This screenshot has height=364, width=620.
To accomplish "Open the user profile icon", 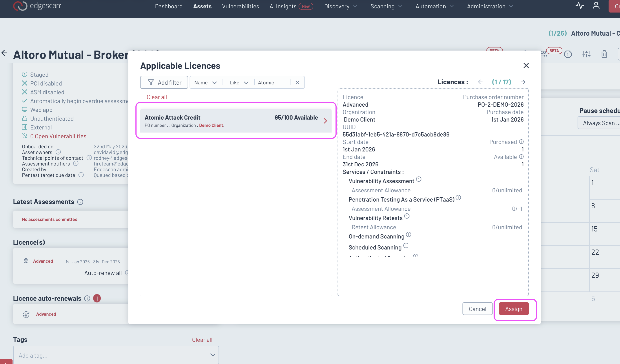I will 596,6.
